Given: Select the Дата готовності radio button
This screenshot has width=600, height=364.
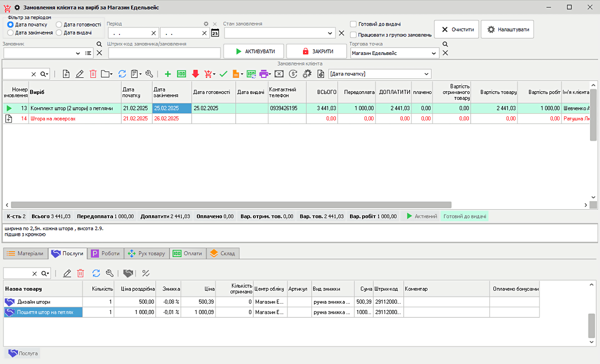Looking at the screenshot, I should pos(59,24).
